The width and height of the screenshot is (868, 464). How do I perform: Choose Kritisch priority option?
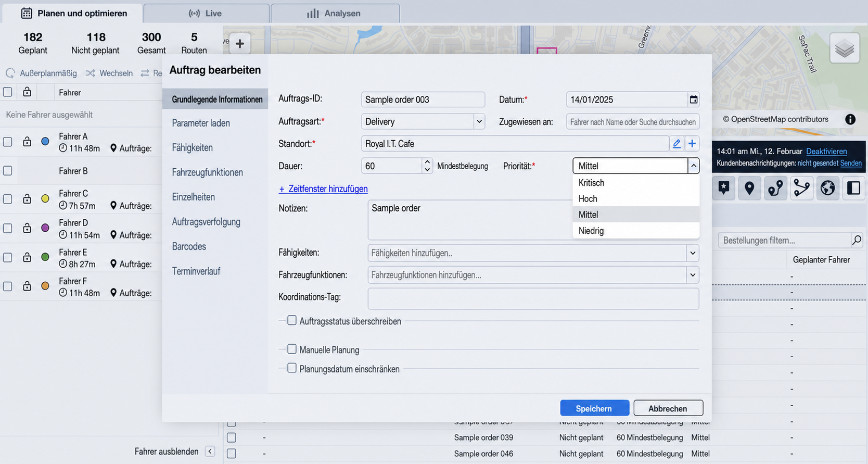tap(636, 183)
